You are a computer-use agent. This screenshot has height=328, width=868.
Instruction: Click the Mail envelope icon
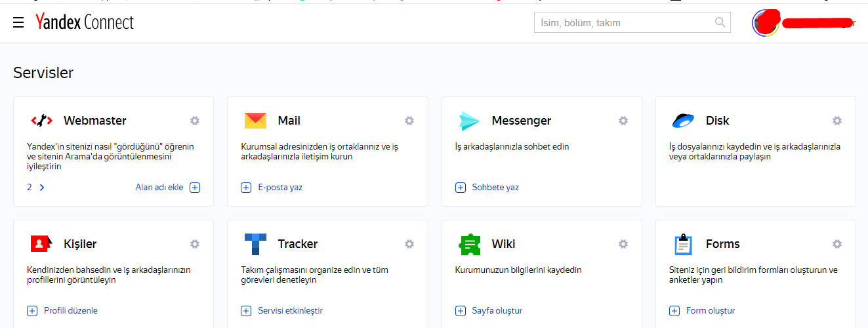[x=255, y=121]
